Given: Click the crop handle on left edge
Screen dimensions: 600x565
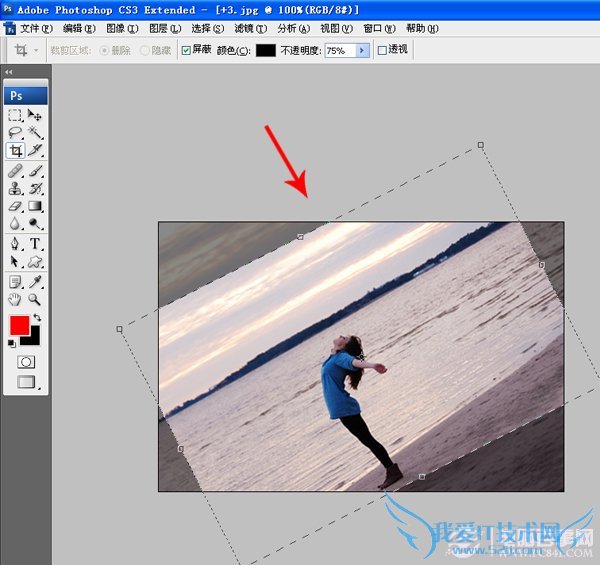Looking at the screenshot, I should tap(181, 448).
